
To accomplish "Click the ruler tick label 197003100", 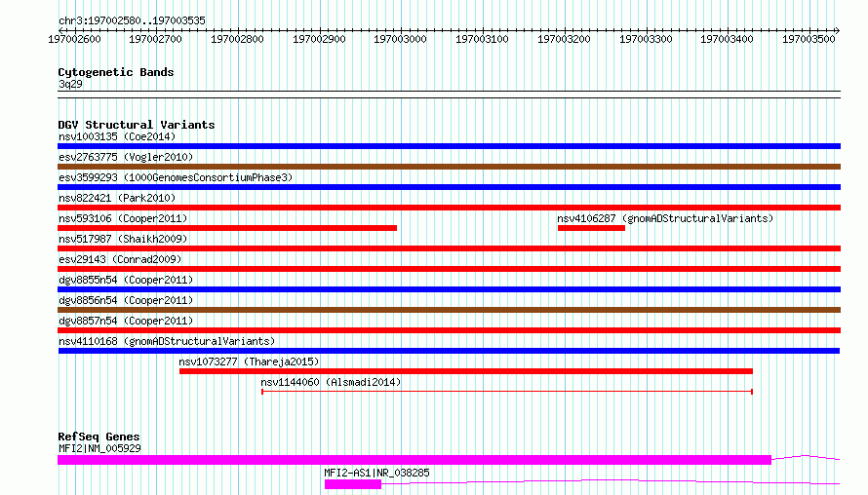I will [482, 39].
